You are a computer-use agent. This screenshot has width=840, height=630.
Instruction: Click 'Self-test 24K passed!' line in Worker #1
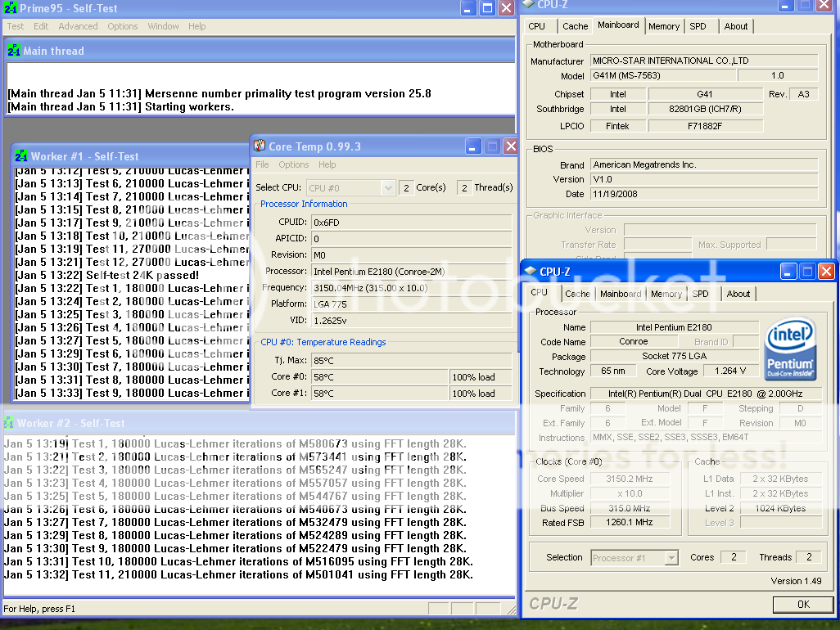click(107, 275)
